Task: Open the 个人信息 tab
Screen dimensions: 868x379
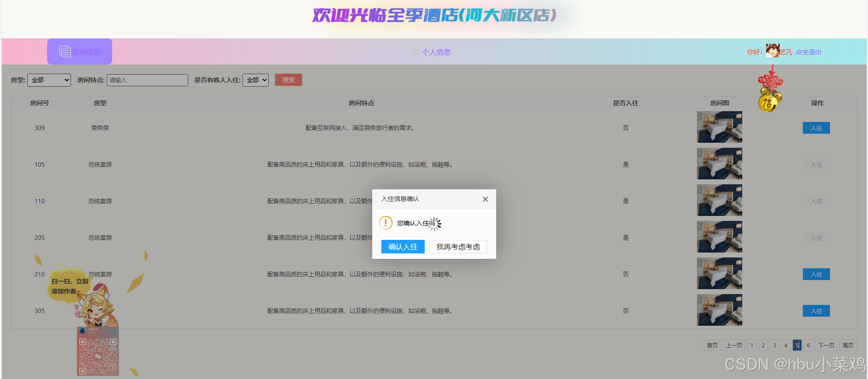Action: click(x=431, y=52)
